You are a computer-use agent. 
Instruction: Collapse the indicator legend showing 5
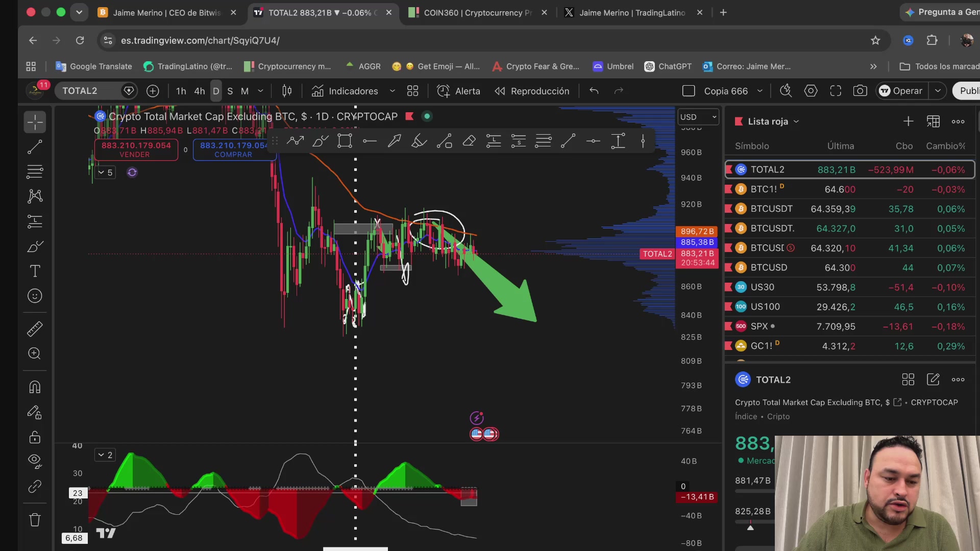[105, 172]
